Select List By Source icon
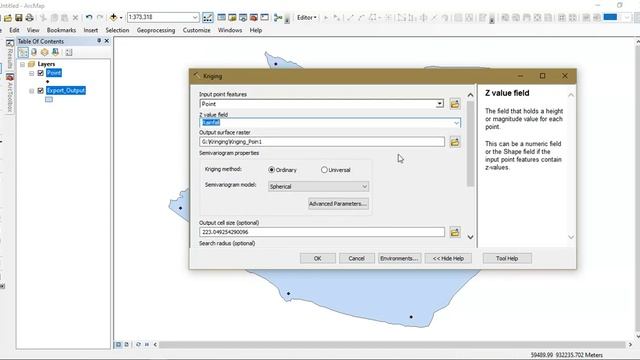640x360 pixels. pos(34,52)
